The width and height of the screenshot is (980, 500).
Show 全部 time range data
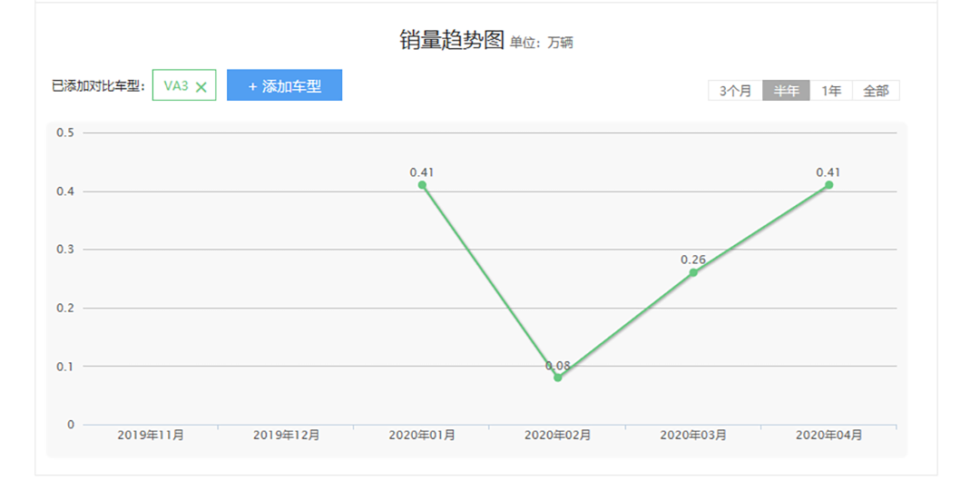tap(876, 91)
